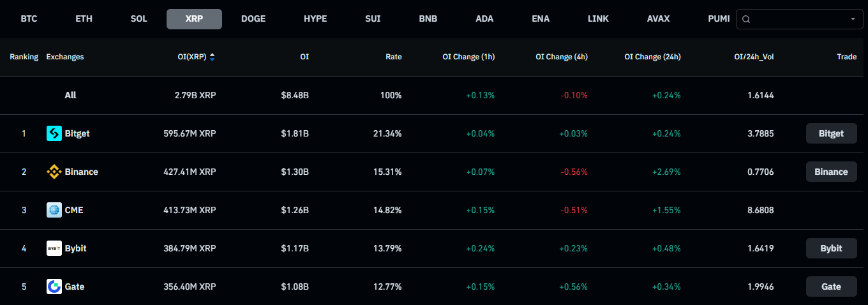The width and height of the screenshot is (868, 305).
Task: Click the 21.34% rate value
Action: [x=387, y=133]
